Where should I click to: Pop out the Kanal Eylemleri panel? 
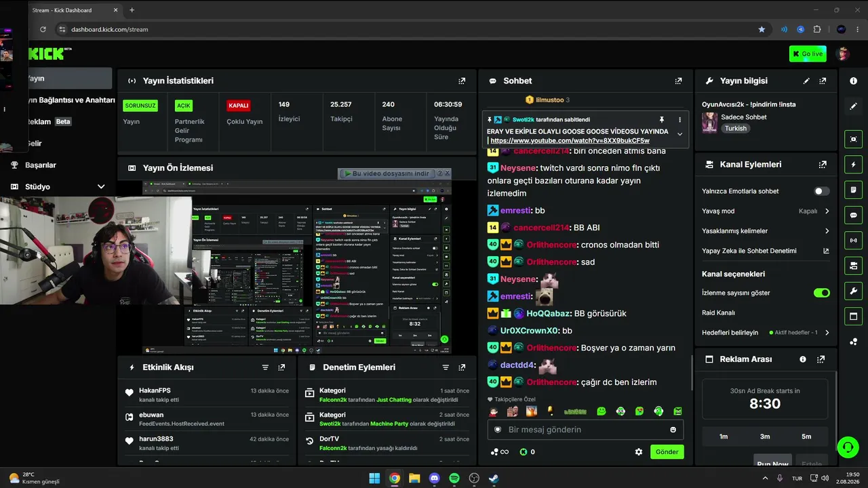pyautogui.click(x=823, y=164)
